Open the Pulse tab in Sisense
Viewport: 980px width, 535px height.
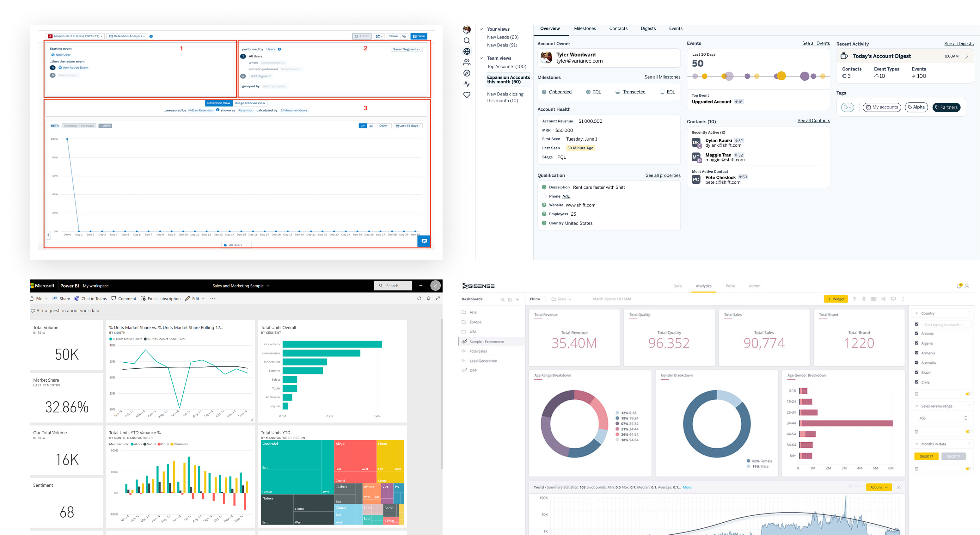coord(730,286)
